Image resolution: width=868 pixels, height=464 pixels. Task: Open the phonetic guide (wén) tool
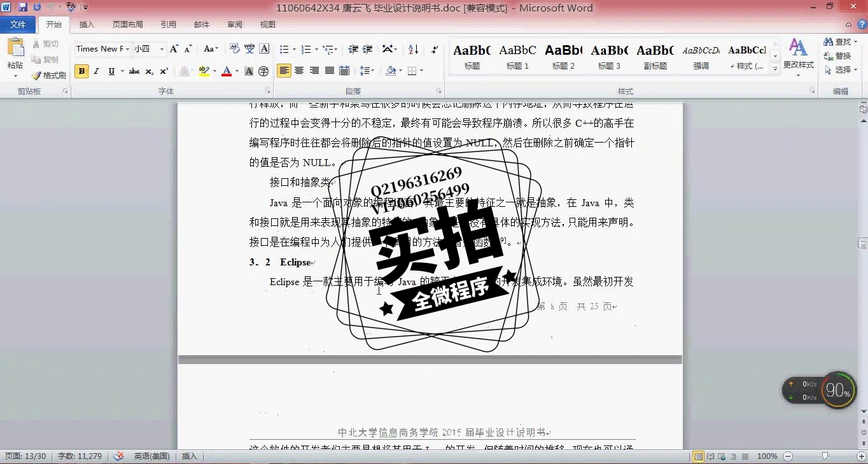pyautogui.click(x=249, y=49)
